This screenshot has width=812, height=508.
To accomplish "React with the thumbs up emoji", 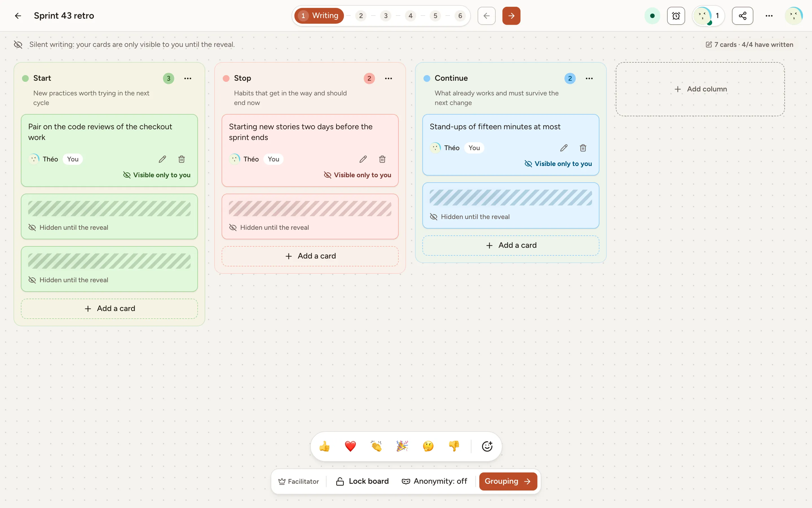I will tap(325, 446).
